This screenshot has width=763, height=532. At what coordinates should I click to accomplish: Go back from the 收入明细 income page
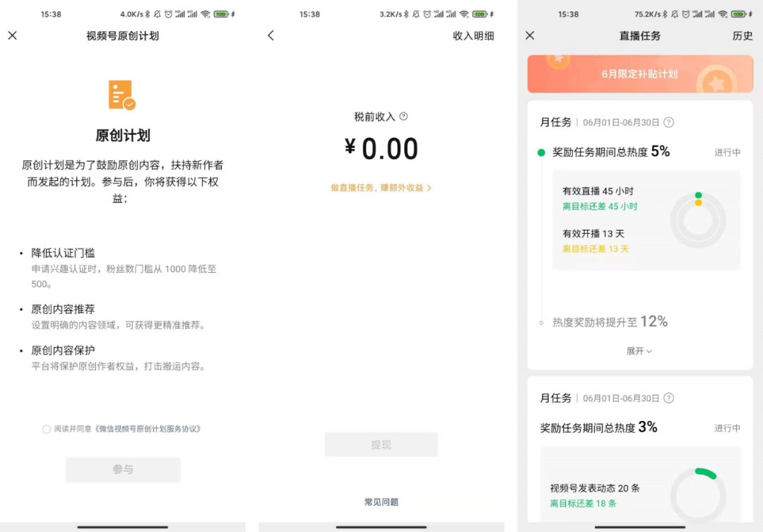pos(271,35)
